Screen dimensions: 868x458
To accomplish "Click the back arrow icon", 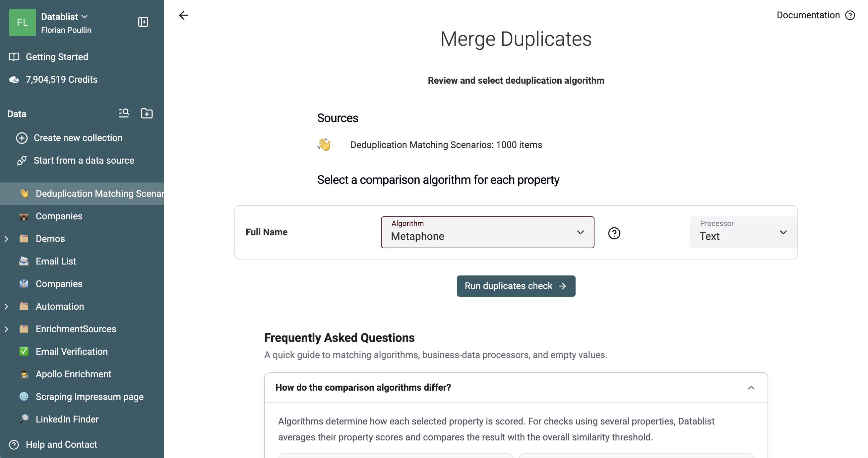I will (184, 15).
